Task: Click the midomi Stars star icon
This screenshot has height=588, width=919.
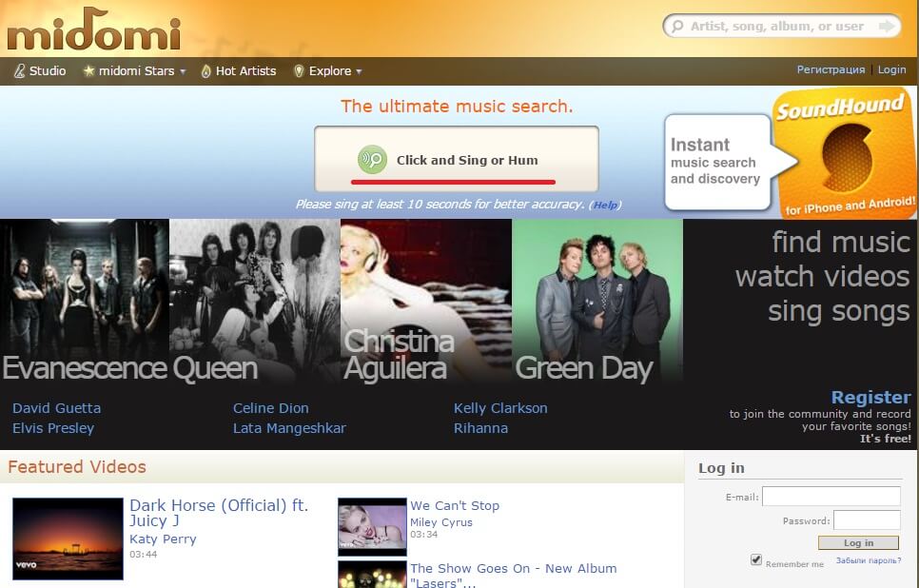Action: pyautogui.click(x=89, y=71)
